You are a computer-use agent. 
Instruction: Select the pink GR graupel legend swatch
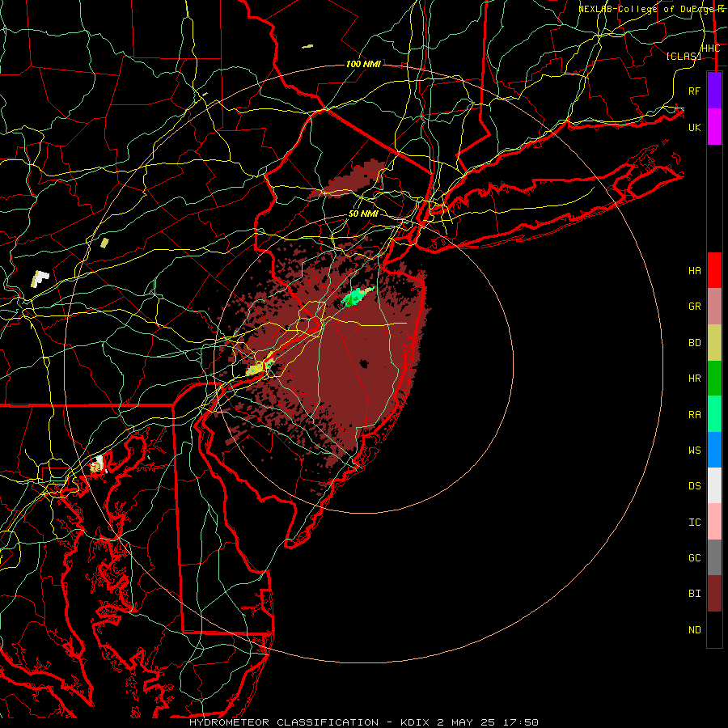click(714, 307)
